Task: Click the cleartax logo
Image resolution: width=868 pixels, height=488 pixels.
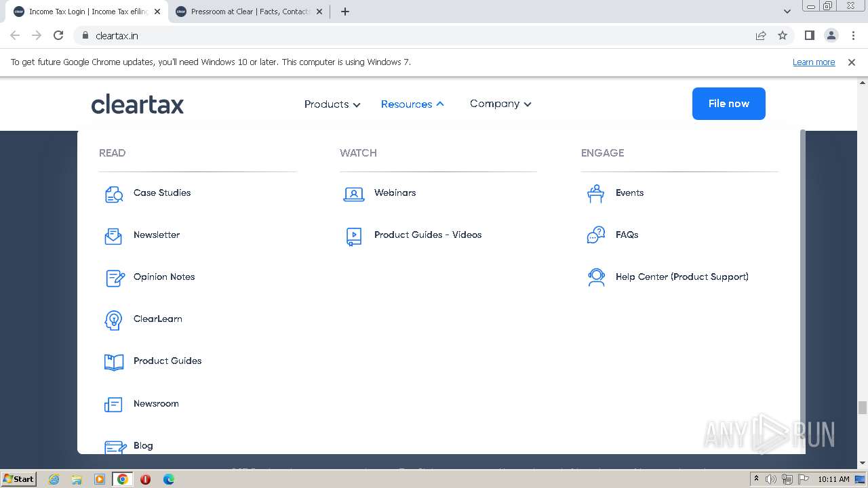Action: [138, 104]
